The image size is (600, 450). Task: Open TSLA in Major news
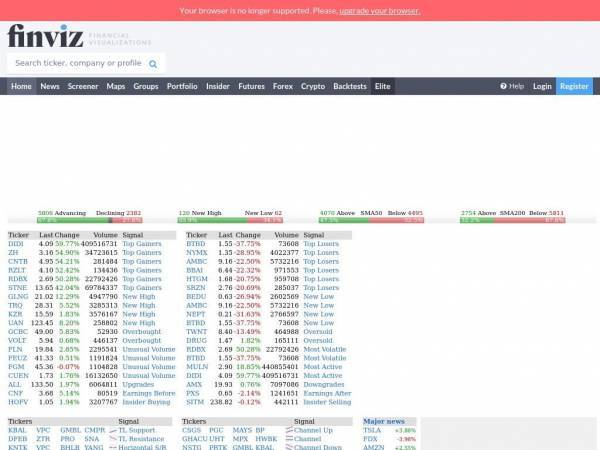tap(372, 430)
